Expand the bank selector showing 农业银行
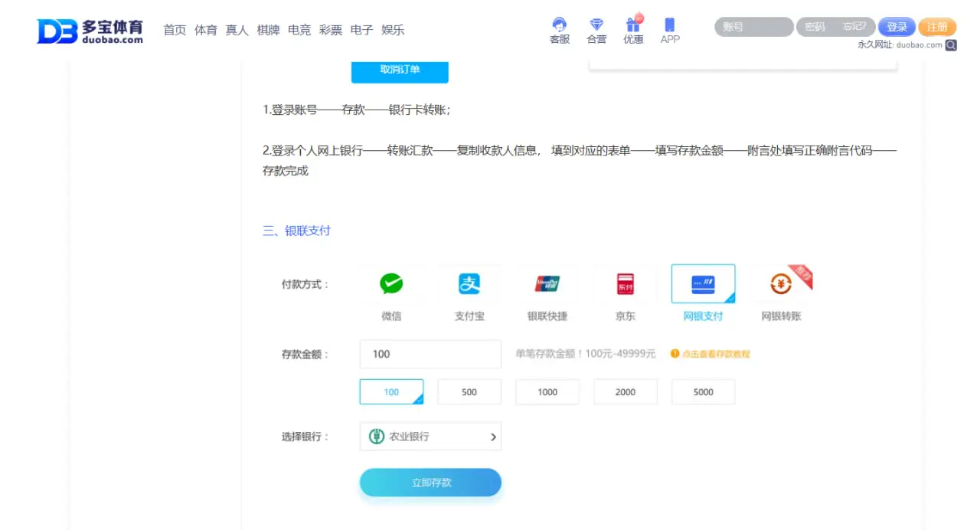The height and width of the screenshot is (530, 980). click(430, 437)
